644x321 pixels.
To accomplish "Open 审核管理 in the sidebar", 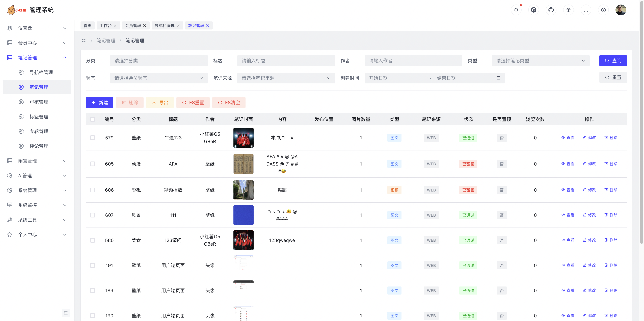I will pos(39,102).
